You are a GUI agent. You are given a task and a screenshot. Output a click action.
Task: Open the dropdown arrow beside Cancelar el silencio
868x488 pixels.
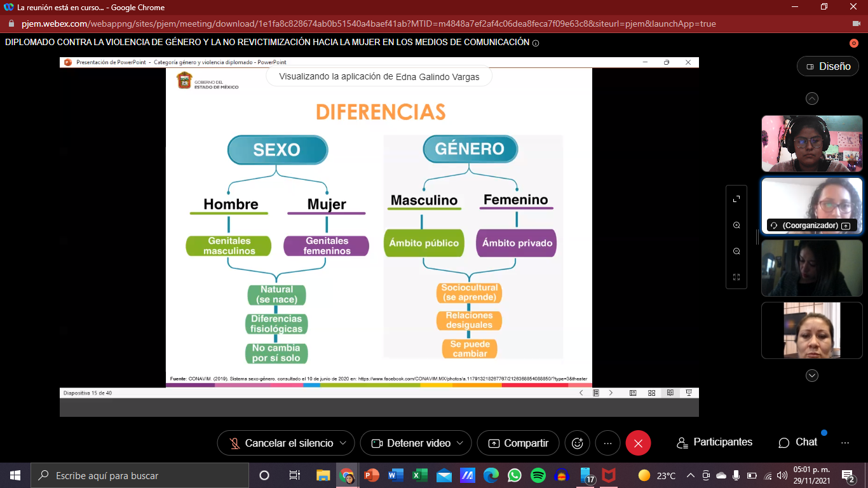point(344,443)
